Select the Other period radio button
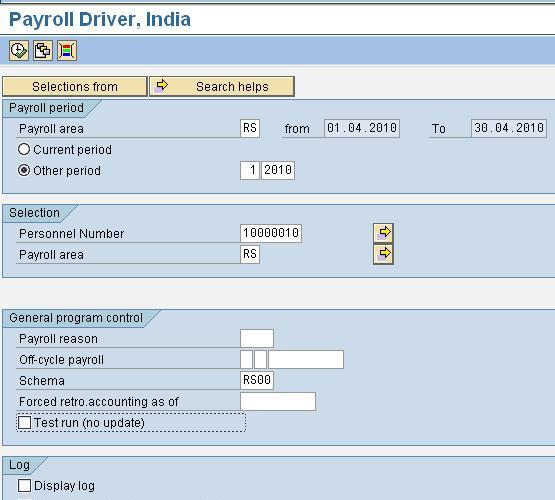The height and width of the screenshot is (500, 555). click(24, 171)
